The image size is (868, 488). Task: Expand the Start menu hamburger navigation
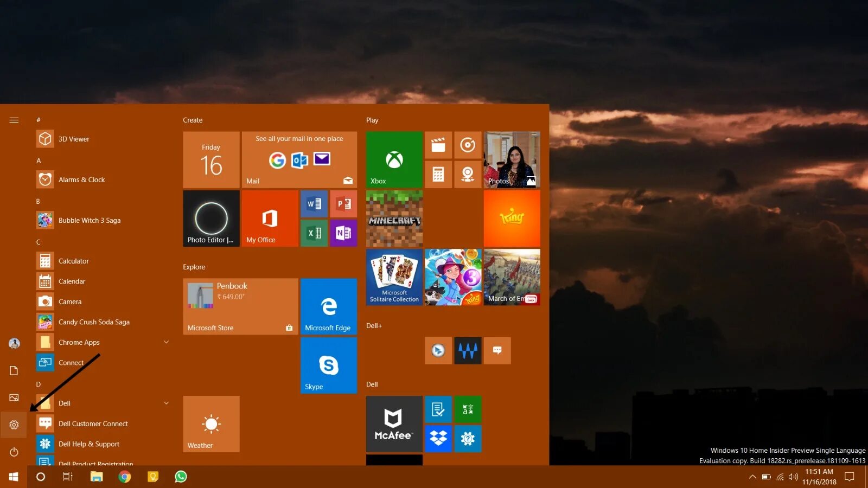pyautogui.click(x=14, y=120)
